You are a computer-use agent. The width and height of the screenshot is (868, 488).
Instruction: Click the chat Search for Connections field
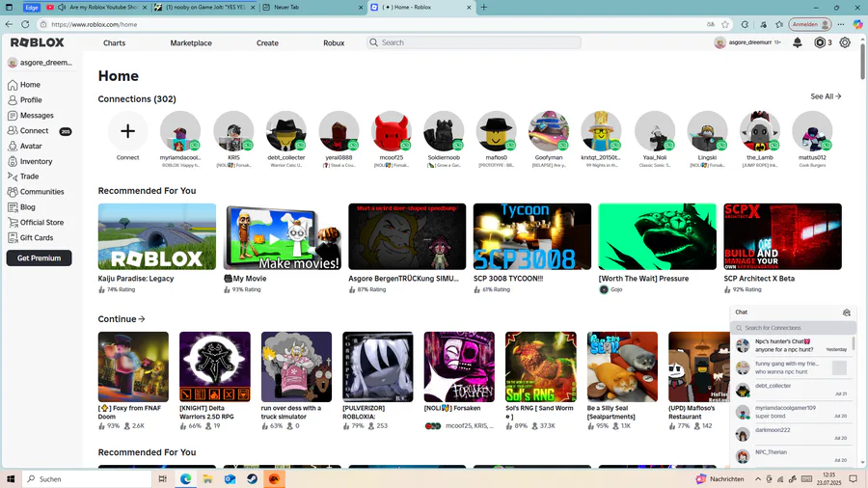tap(793, 328)
